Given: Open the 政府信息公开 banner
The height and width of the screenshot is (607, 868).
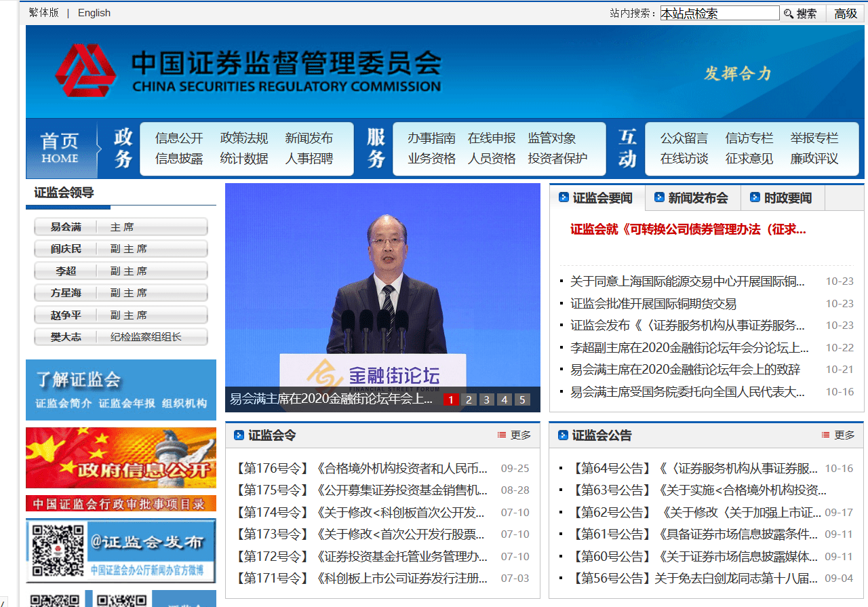Looking at the screenshot, I should click(x=121, y=458).
